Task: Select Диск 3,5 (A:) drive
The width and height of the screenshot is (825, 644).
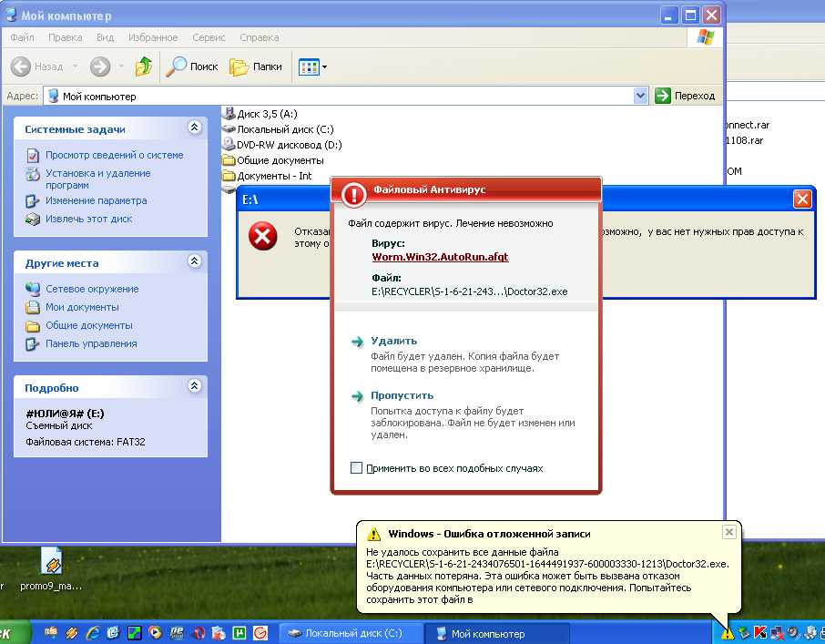Action: [260, 114]
